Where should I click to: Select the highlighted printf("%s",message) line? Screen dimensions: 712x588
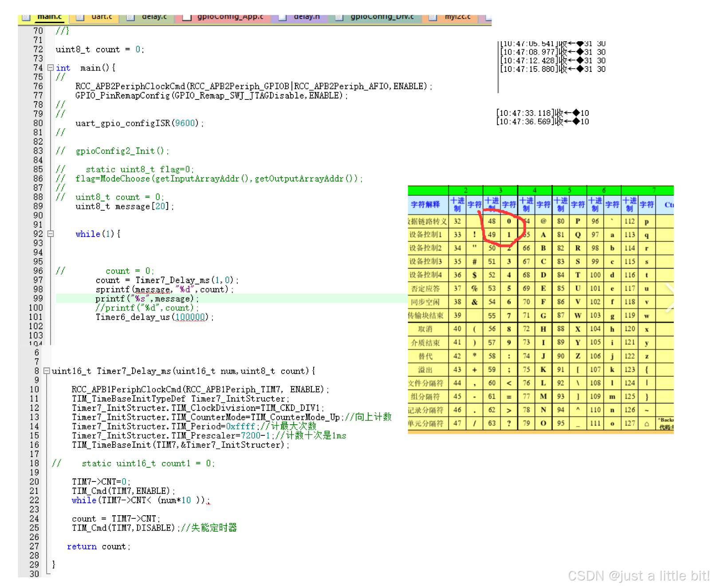click(146, 299)
